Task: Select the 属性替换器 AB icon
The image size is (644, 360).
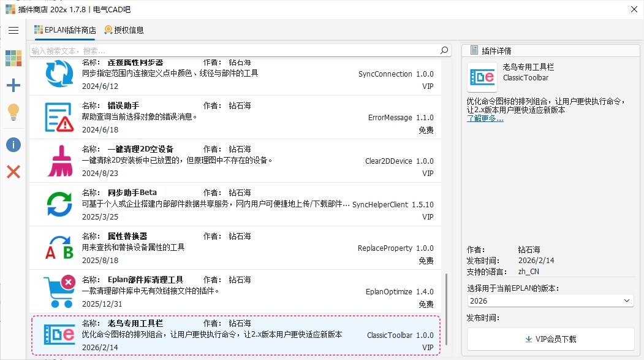Action: click(x=59, y=248)
